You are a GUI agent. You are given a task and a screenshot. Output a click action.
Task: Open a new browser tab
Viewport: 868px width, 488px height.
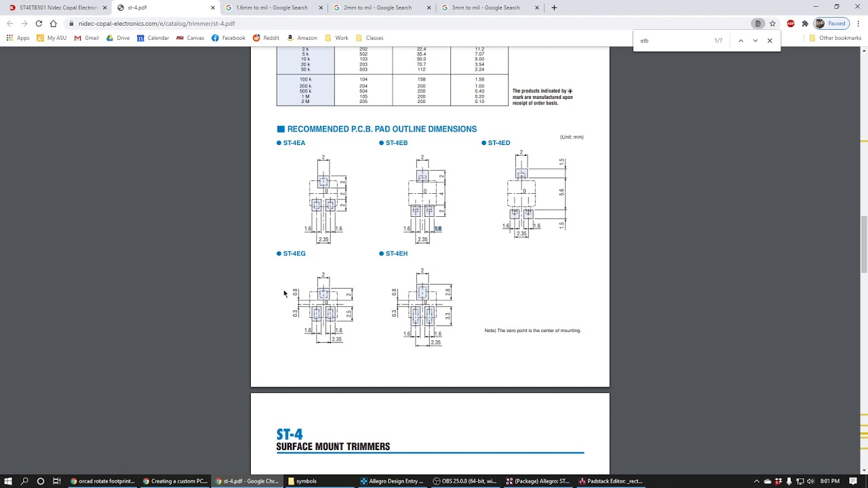(x=554, y=7)
